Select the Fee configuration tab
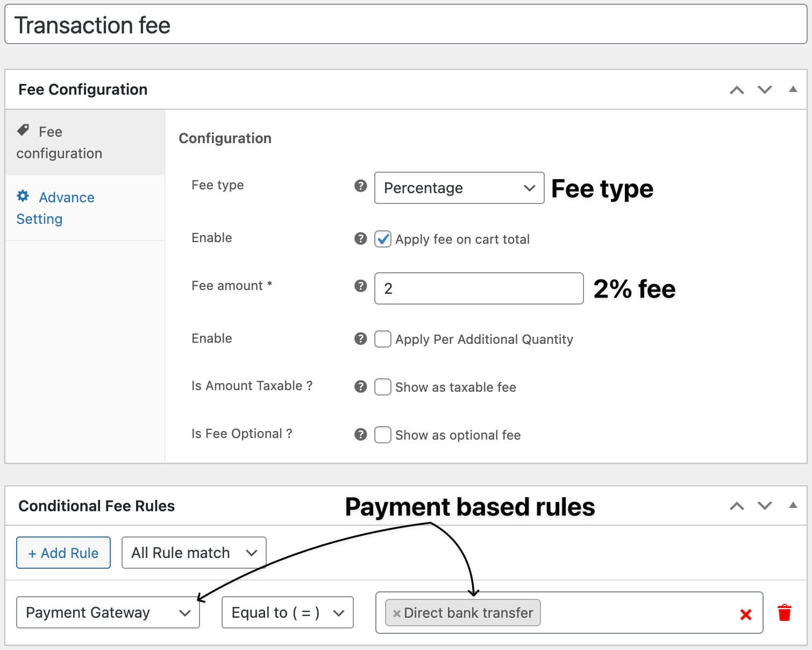 (59, 142)
